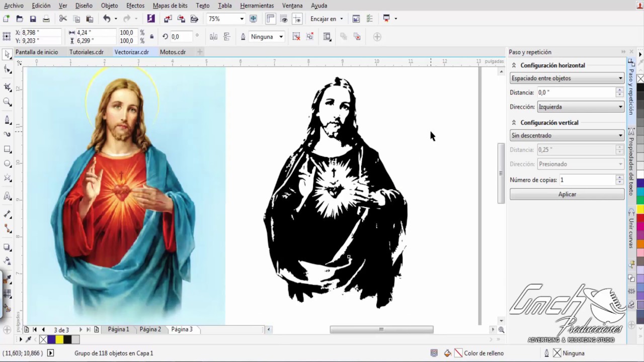The height and width of the screenshot is (362, 644).
Task: Select the Artistic Media tool
Action: [8, 134]
